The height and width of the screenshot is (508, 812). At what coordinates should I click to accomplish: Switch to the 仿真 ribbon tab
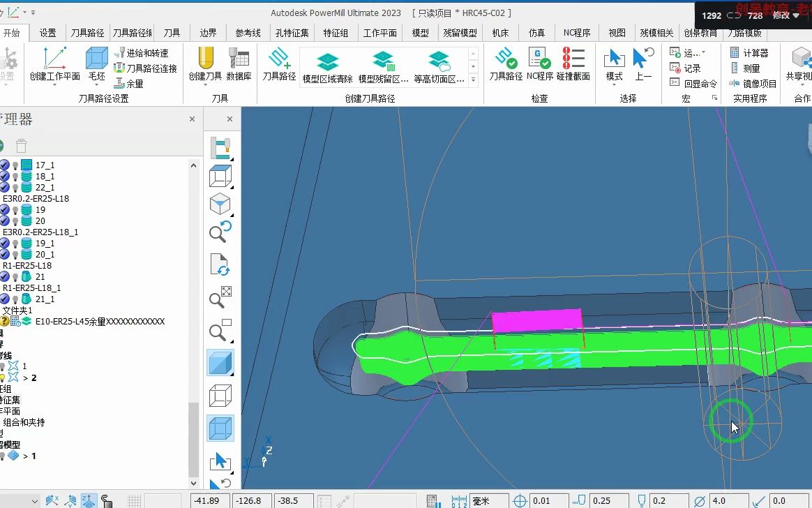pyautogui.click(x=536, y=33)
